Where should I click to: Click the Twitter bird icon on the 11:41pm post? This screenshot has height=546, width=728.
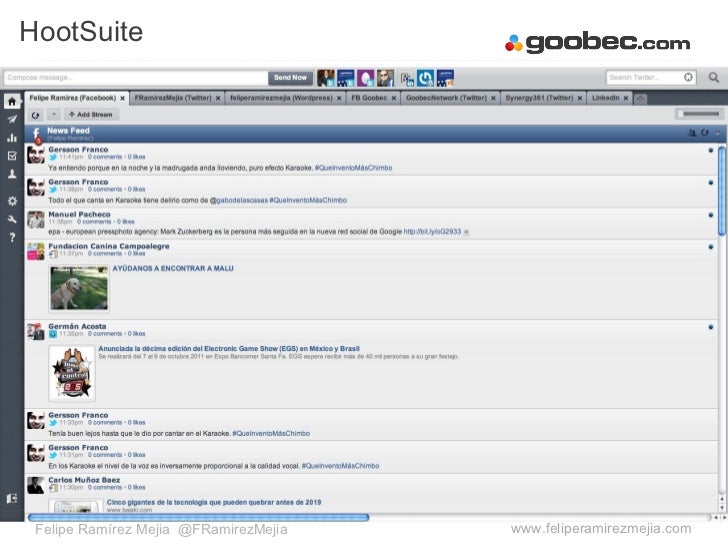click(x=53, y=157)
